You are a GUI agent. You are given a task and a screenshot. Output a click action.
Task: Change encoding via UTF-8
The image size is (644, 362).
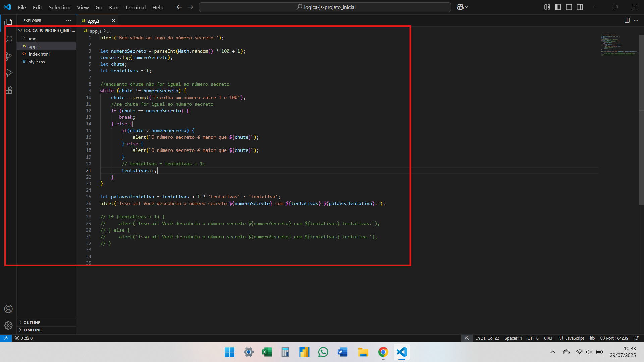coord(533,338)
